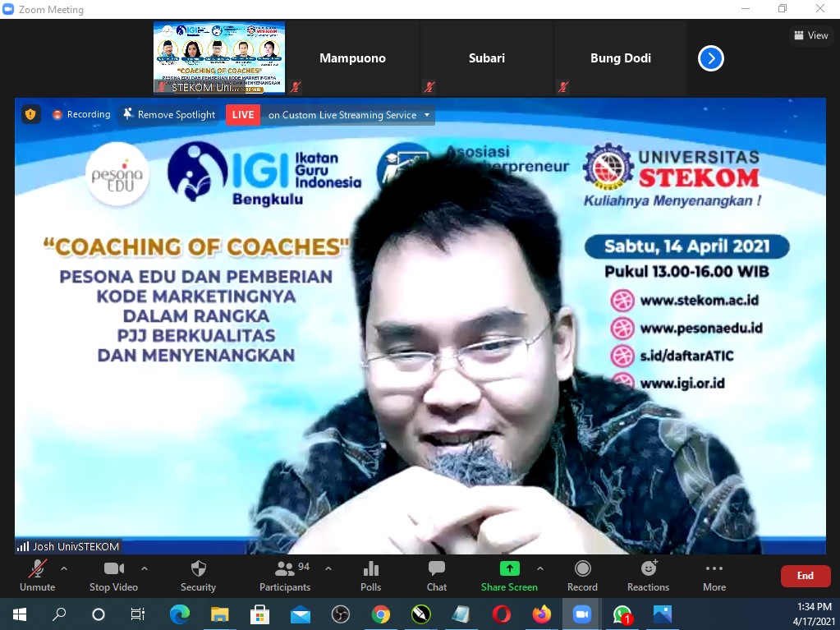840x630 pixels.
Task: Open Task View in taskbar
Action: coord(138,614)
